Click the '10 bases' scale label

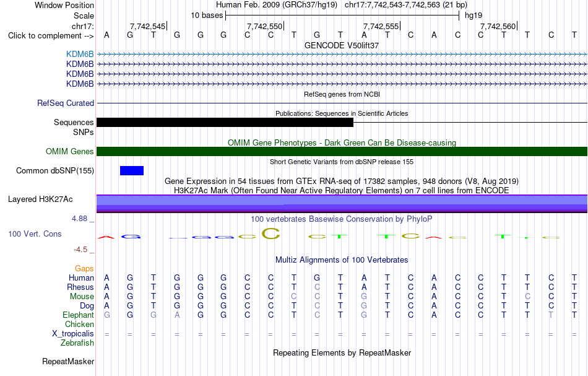click(207, 15)
